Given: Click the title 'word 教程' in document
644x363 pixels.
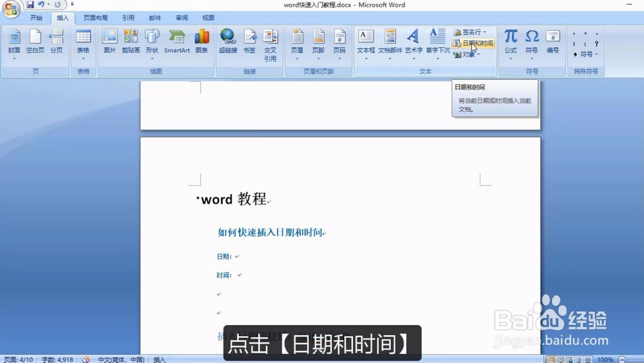Looking at the screenshot, I should pos(234,199).
